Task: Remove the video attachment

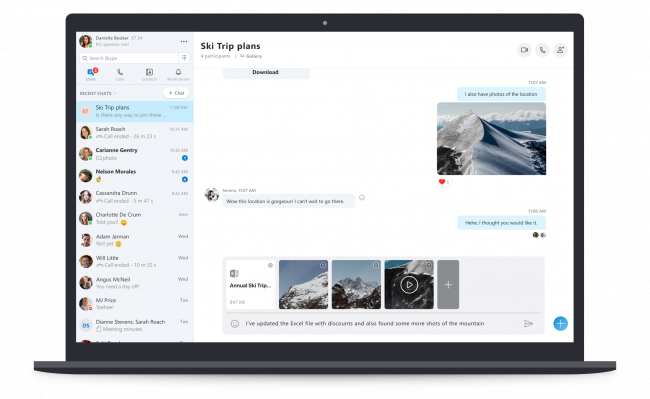Action: pos(429,265)
